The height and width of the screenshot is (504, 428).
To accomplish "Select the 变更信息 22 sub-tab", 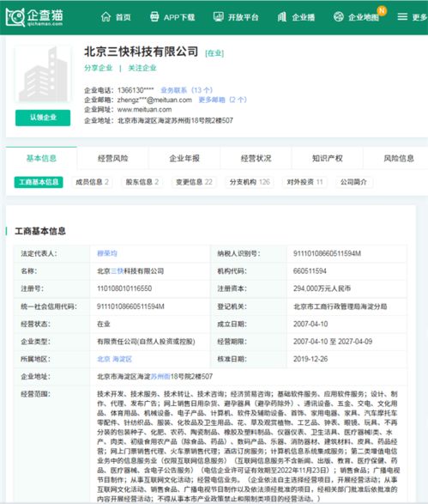I will coord(194,182).
